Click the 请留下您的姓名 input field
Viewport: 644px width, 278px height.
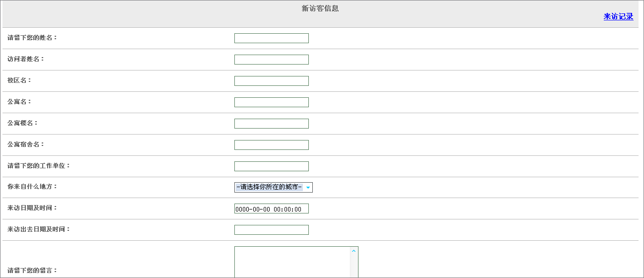(x=272, y=38)
